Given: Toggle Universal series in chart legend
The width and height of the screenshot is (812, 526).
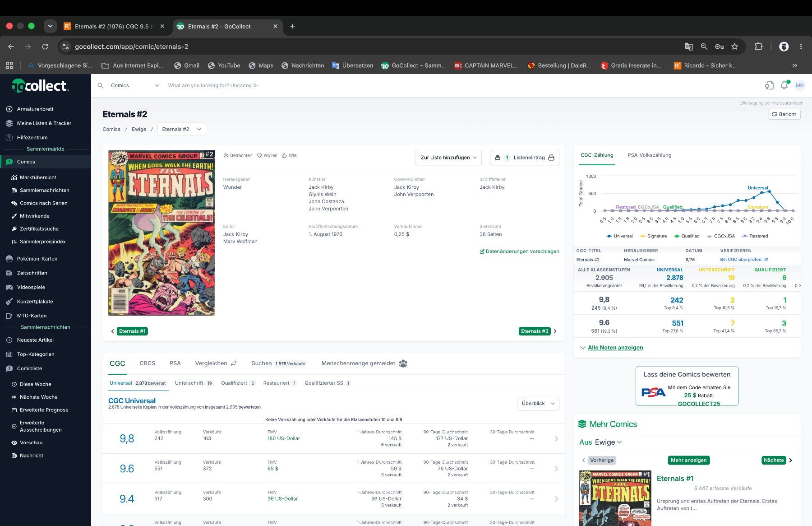Looking at the screenshot, I should pyautogui.click(x=620, y=236).
